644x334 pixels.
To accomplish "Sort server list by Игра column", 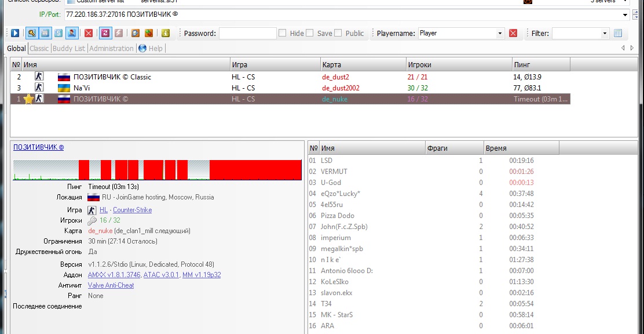I will point(275,64).
